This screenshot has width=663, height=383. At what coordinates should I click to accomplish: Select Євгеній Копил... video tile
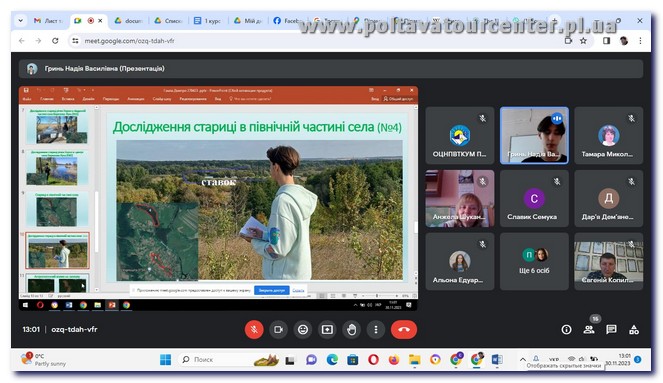pyautogui.click(x=608, y=261)
